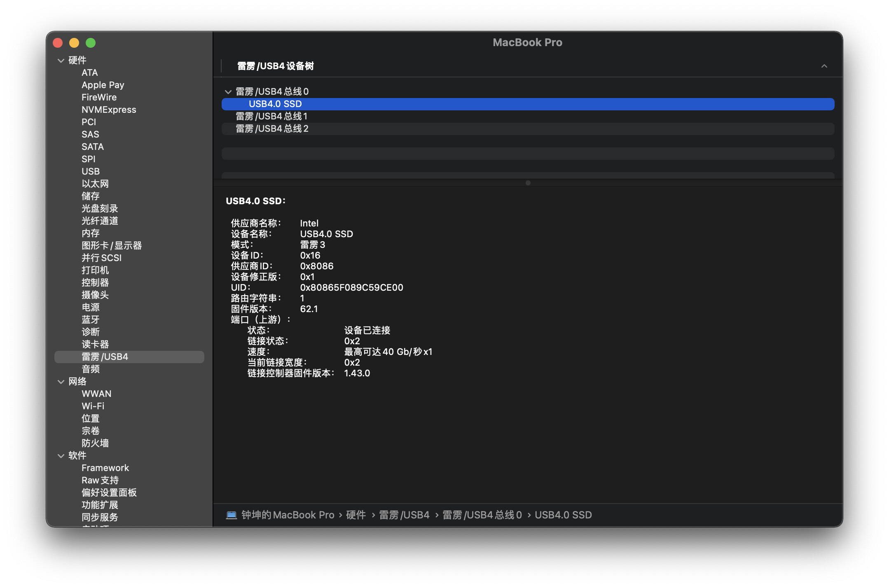Select ATA in hardware list
This screenshot has height=588, width=889.
89,73
